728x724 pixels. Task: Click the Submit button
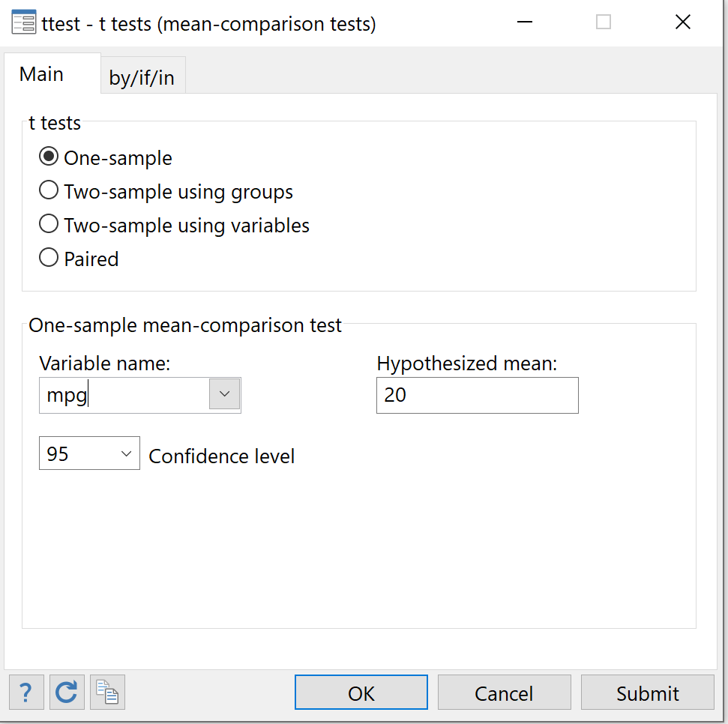click(648, 693)
